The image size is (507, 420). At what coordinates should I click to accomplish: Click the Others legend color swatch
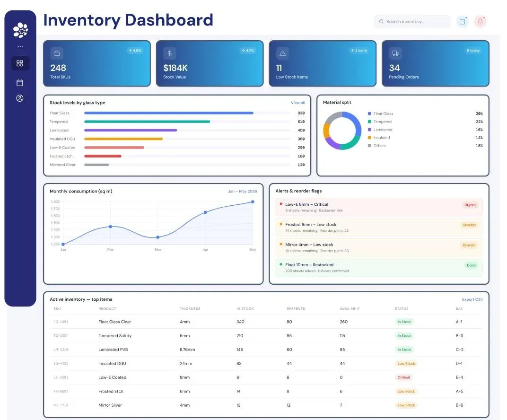click(369, 146)
